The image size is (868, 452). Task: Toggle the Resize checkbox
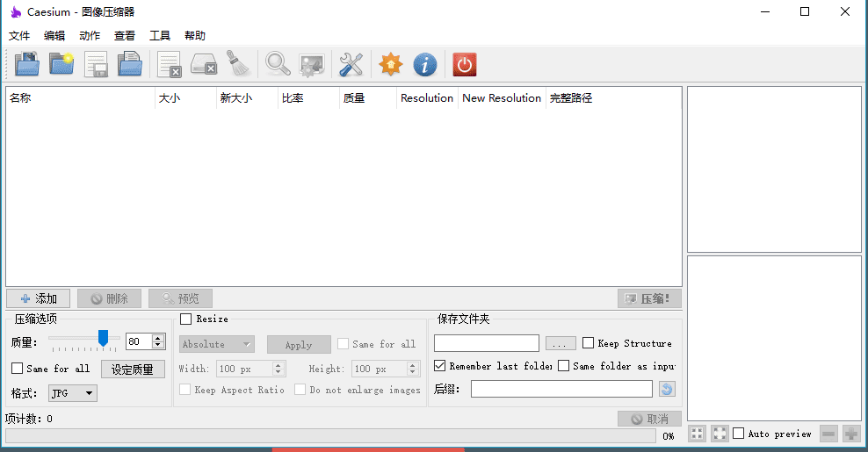point(186,319)
